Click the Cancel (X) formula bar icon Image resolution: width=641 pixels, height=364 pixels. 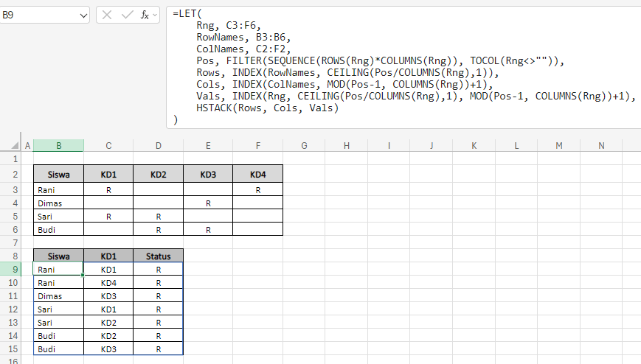click(107, 15)
